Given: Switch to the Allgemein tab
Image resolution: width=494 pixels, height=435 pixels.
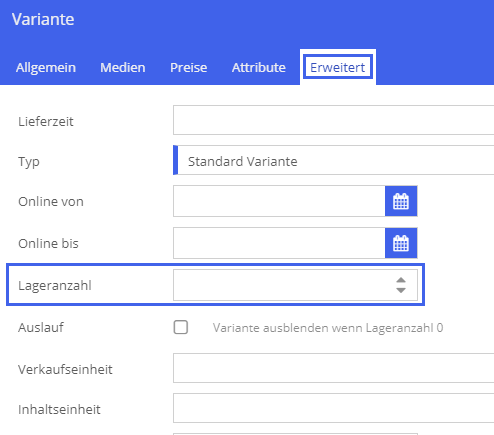Looking at the screenshot, I should 46,68.
